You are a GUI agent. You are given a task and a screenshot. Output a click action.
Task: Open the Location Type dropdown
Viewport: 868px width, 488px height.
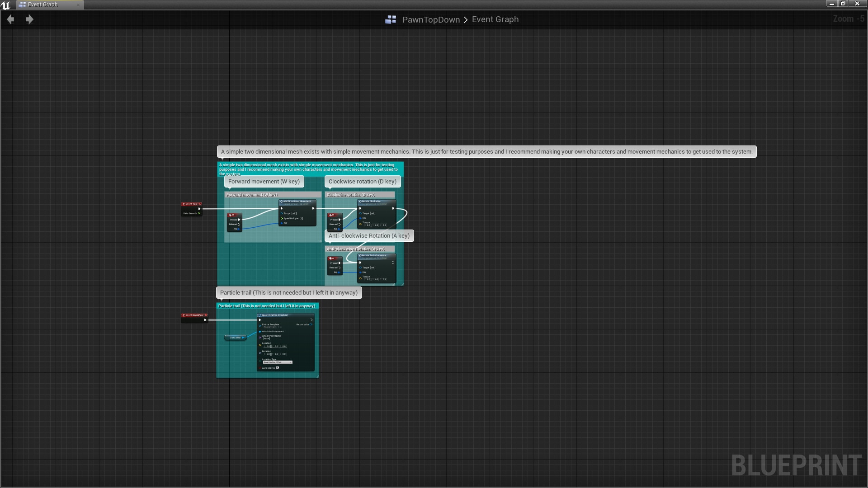pos(278,362)
